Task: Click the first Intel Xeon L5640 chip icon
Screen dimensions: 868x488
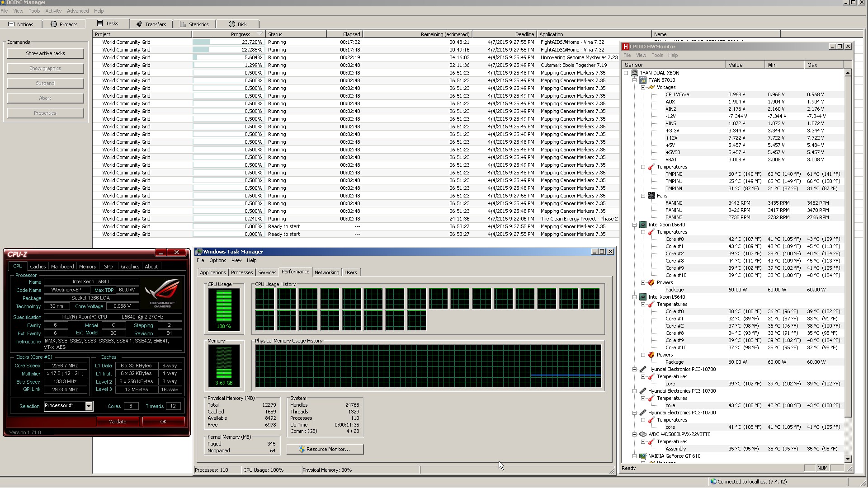Action: 643,225
